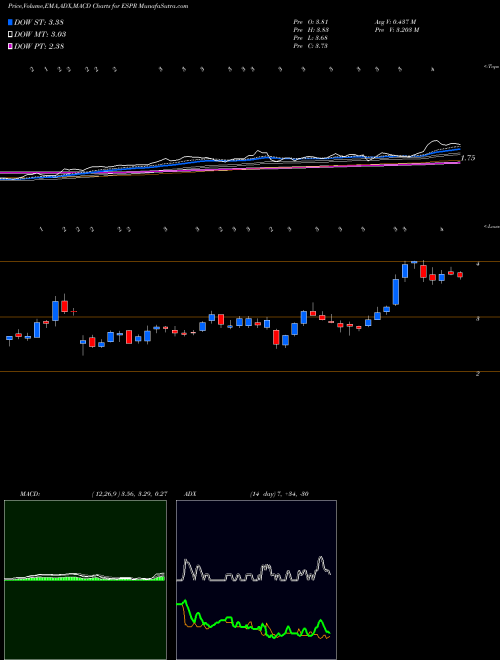
Task: Click the ADX values '(14 day) 7, +34, -30'
Action: pos(279,494)
